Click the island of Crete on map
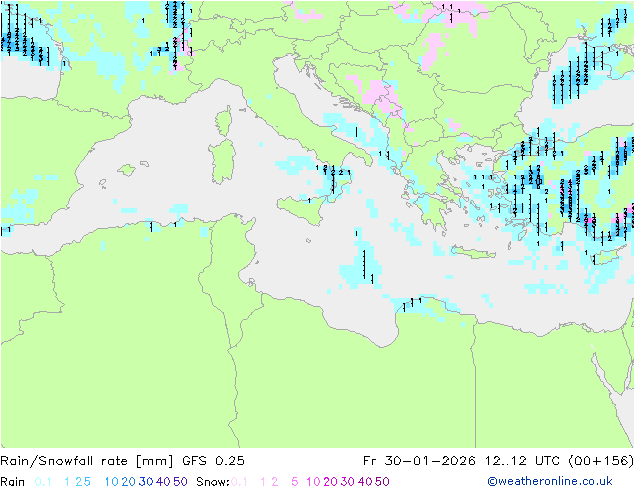The width and height of the screenshot is (634, 490). [x=472, y=252]
